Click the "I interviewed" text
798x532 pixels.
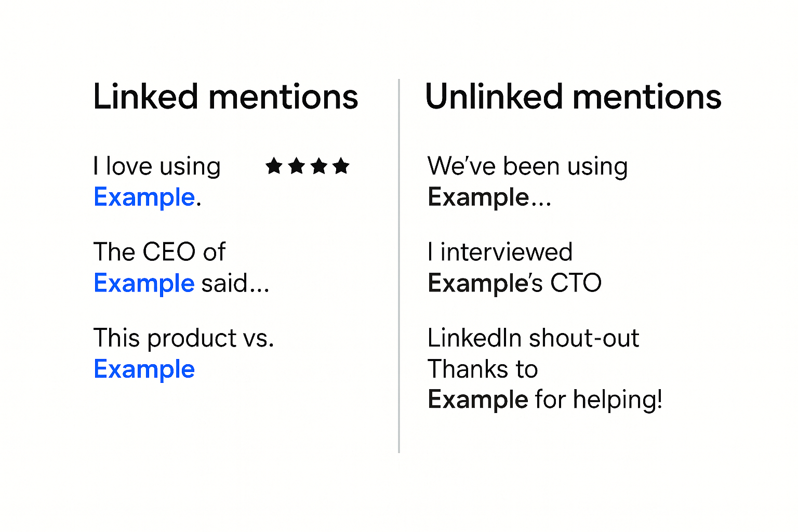[500, 252]
